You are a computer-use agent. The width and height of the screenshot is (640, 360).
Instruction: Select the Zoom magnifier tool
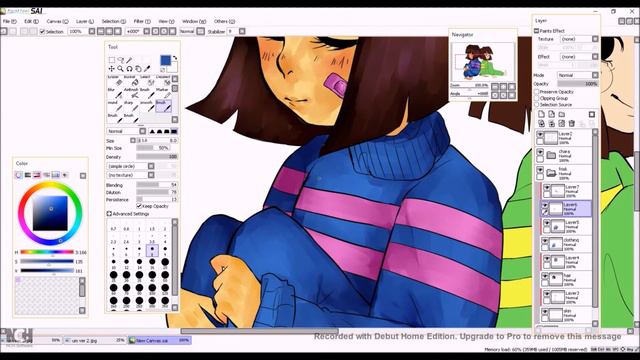pyautogui.click(x=120, y=69)
